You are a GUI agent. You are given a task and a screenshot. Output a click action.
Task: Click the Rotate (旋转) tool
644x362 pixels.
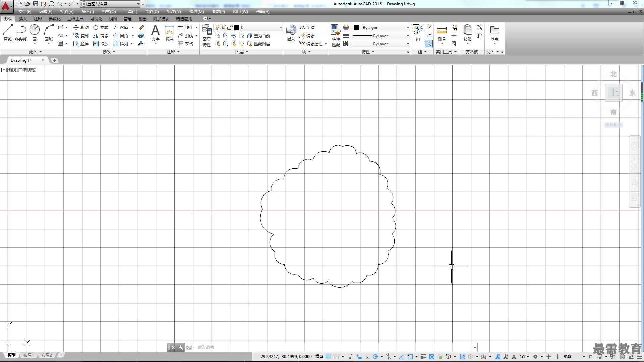point(101,27)
